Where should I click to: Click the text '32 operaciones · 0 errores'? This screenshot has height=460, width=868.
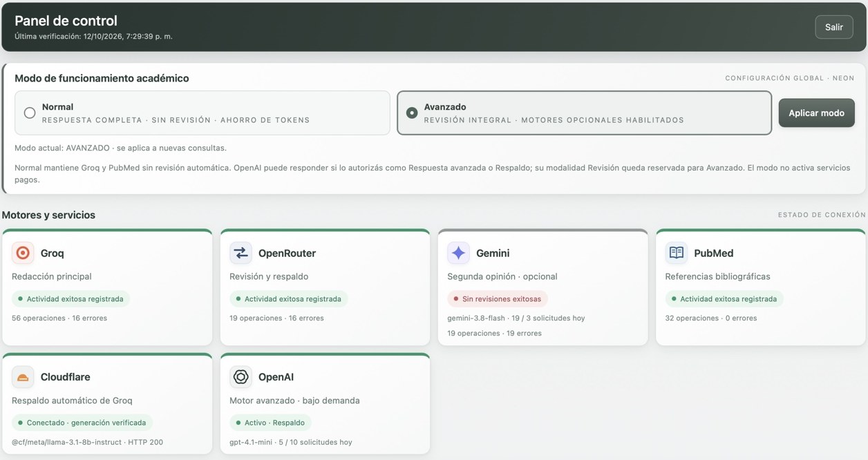pyautogui.click(x=710, y=318)
